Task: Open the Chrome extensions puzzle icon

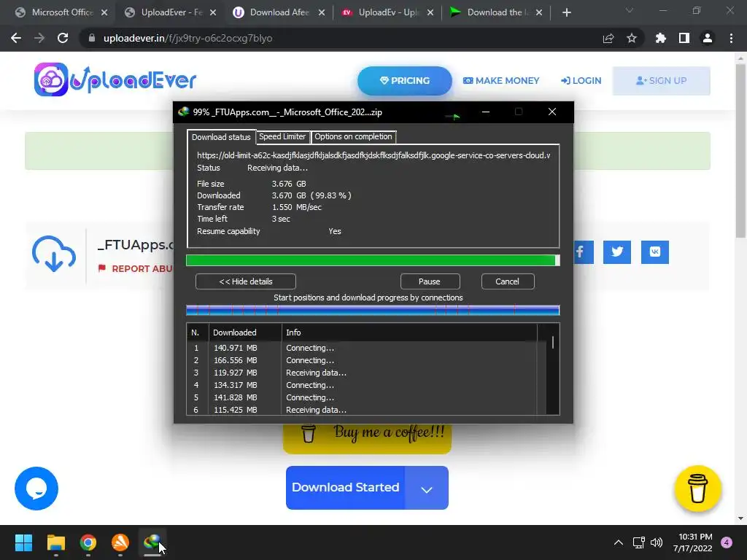Action: (660, 38)
